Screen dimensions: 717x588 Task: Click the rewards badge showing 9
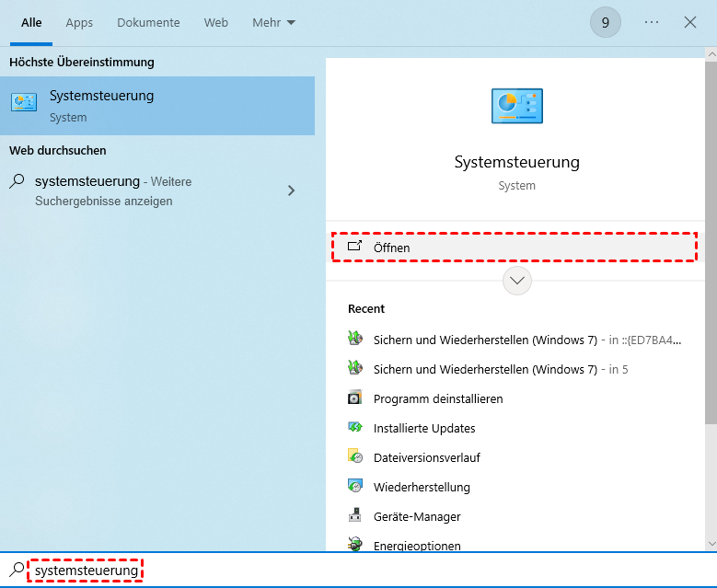[605, 23]
